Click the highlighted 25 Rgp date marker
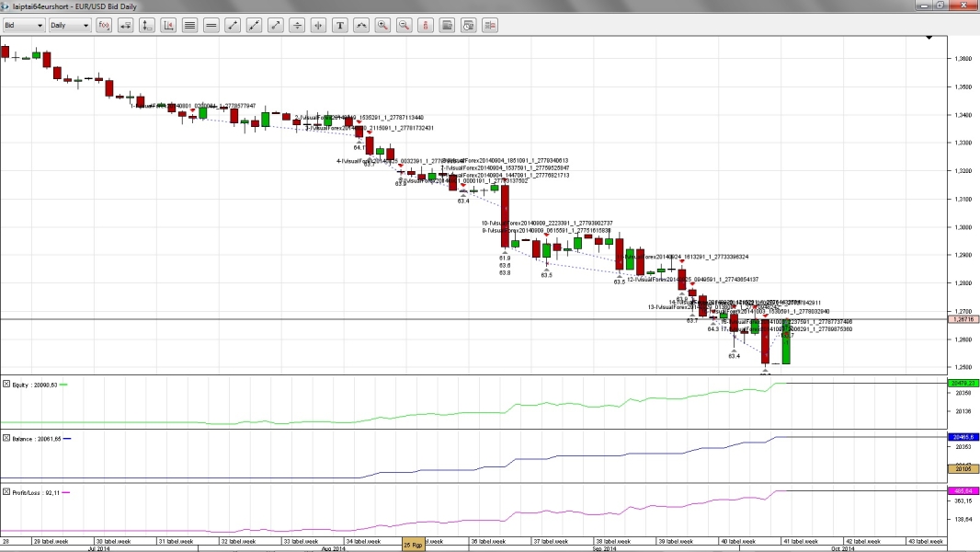Viewport: 980px width, 552px height. 413,545
